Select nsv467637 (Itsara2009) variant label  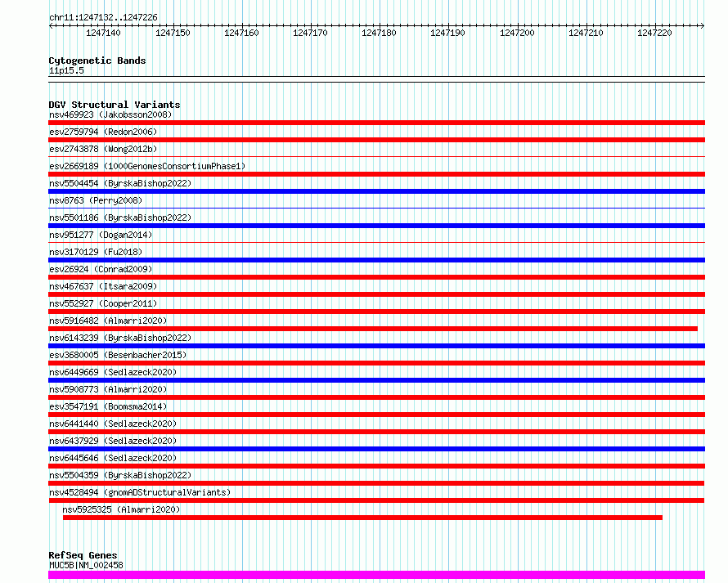point(103,286)
